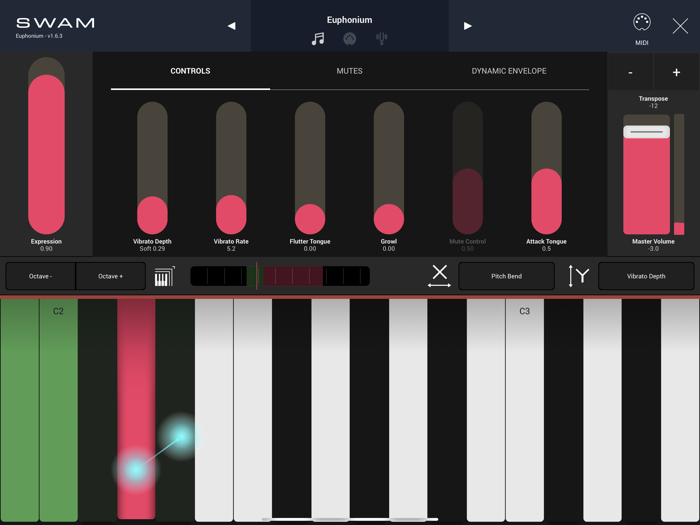Click the Vibrato Rate 5.2 value

point(231,249)
